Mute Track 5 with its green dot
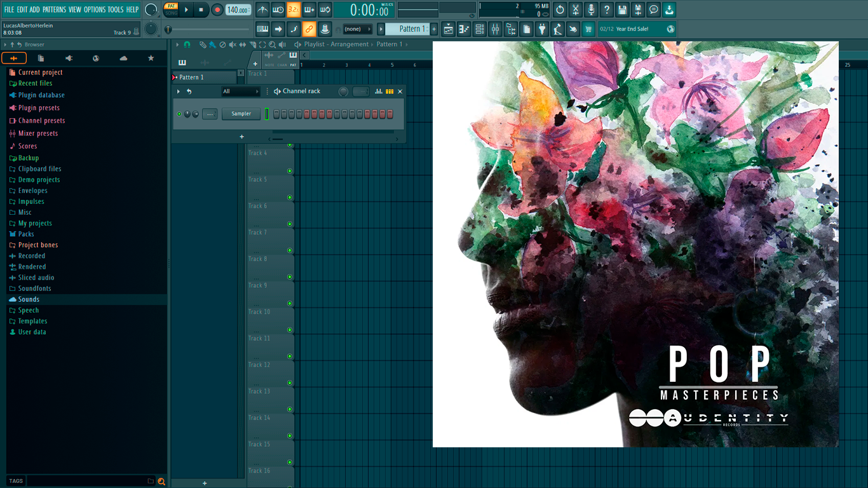Image resolution: width=868 pixels, height=488 pixels. pos(290,198)
